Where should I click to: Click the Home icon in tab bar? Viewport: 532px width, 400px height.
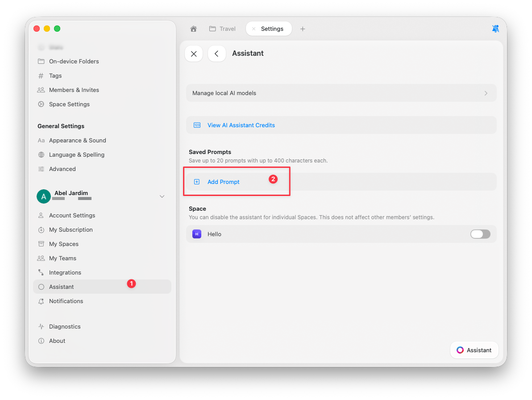pos(193,28)
